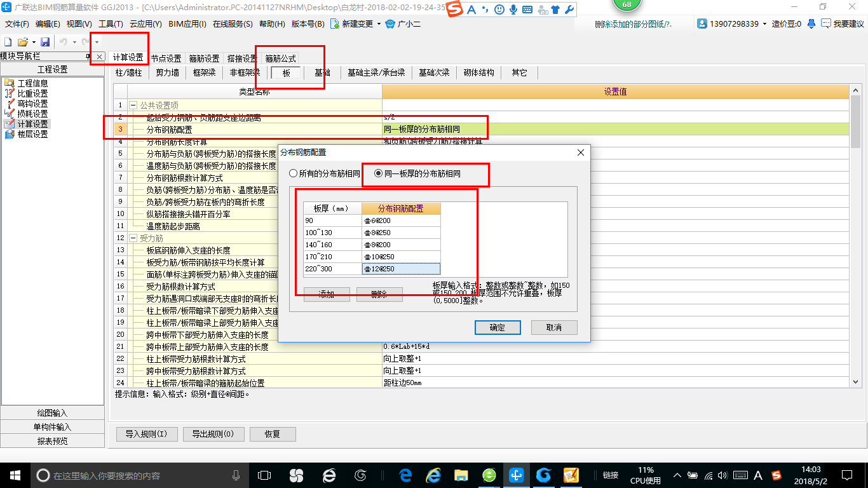The height and width of the screenshot is (488, 868).
Task: Click the notification bell icon
Action: pos(811,24)
